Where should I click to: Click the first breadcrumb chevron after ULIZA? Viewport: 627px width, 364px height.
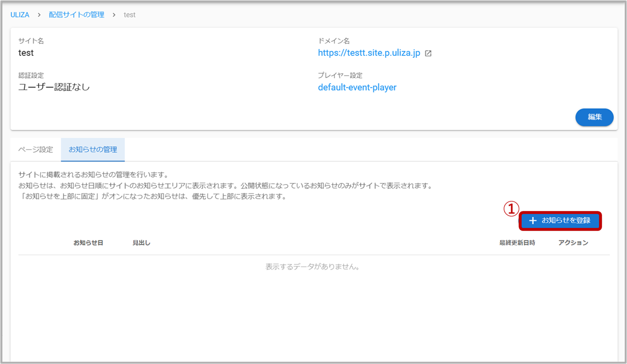pos(39,15)
